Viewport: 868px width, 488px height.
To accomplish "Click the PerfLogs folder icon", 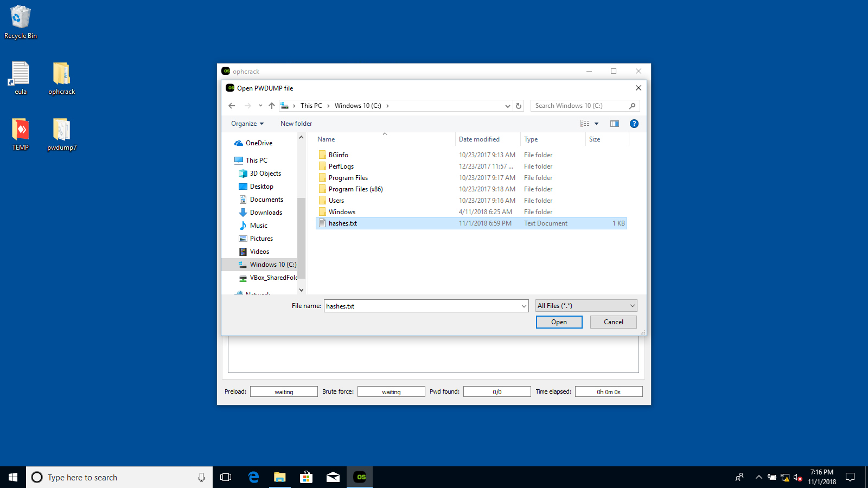I will pos(322,166).
